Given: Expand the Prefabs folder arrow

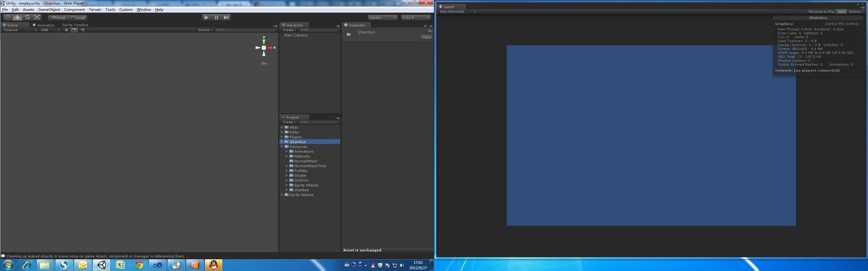Looking at the screenshot, I should pyautogui.click(x=287, y=171).
